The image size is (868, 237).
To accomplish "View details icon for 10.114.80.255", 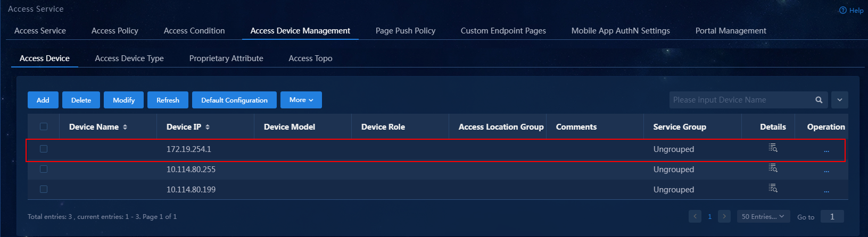I will coord(773,168).
